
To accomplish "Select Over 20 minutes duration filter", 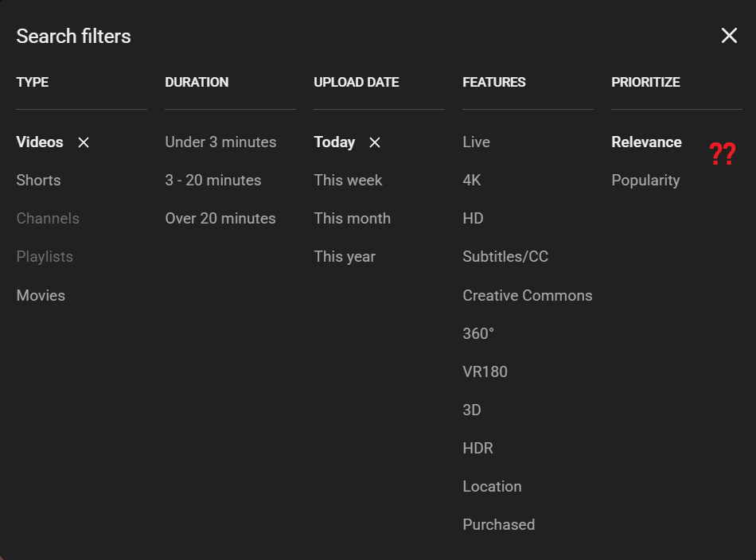I will pyautogui.click(x=220, y=219).
